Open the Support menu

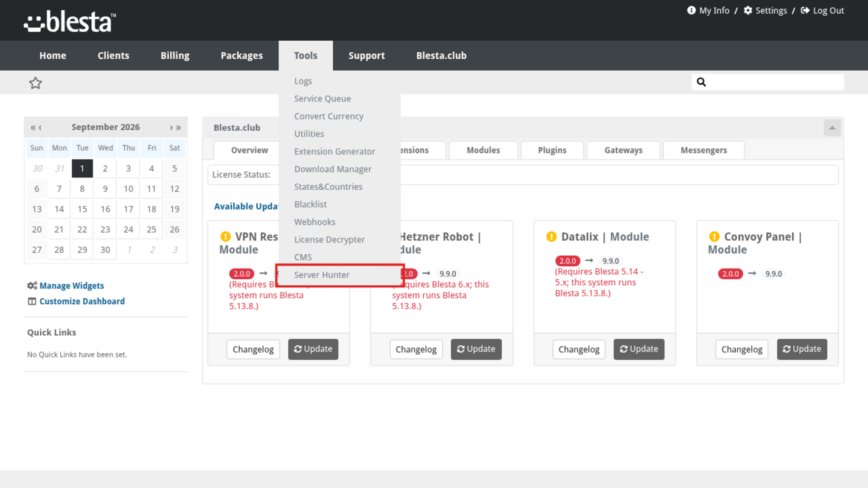(x=367, y=56)
